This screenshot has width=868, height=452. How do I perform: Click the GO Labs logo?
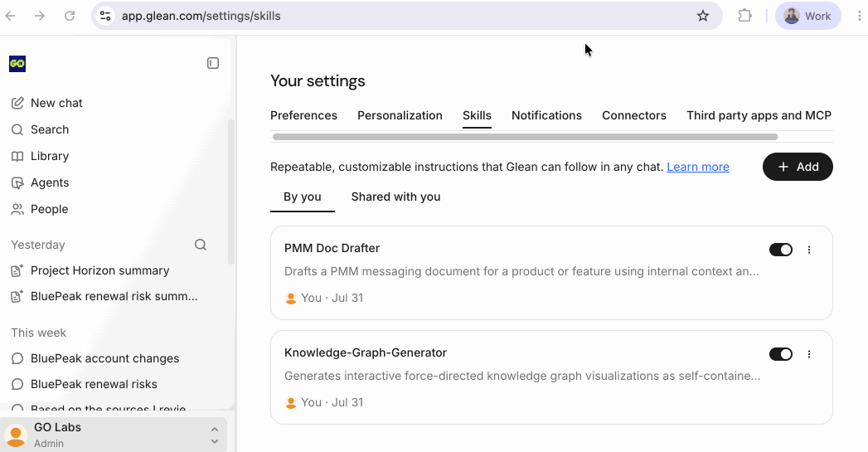[17, 64]
